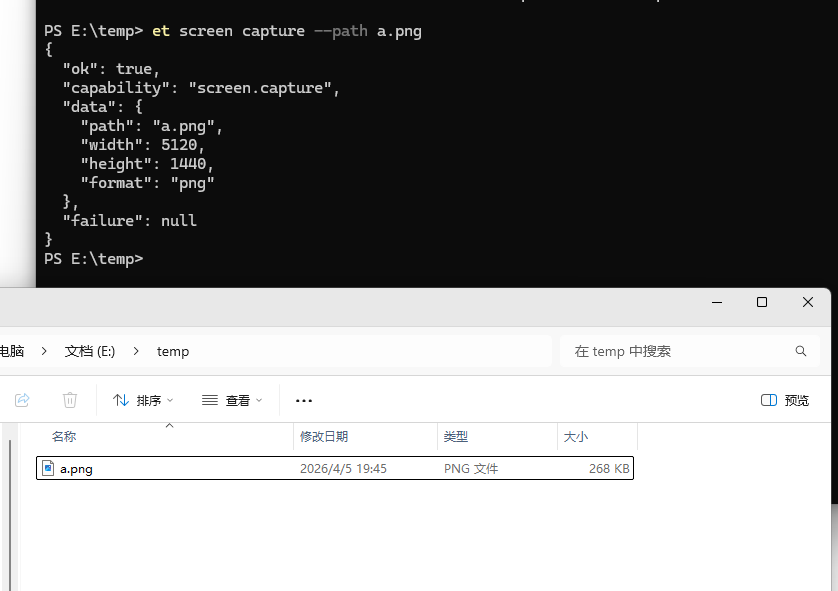Click the Delete trash icon in toolbar
Viewport: 838px width, 591px height.
70,400
